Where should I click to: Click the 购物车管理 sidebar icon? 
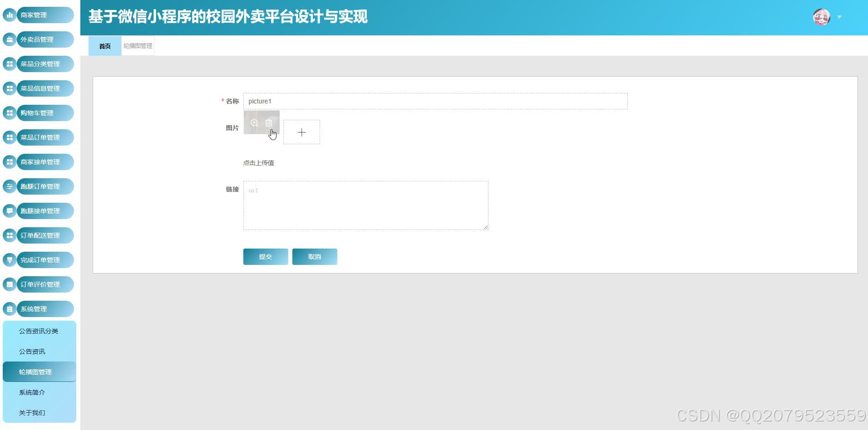9,112
